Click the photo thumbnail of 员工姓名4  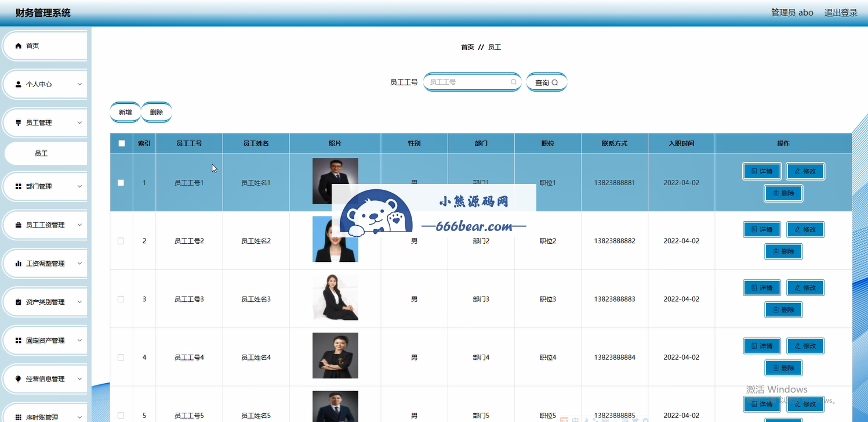[x=335, y=355]
